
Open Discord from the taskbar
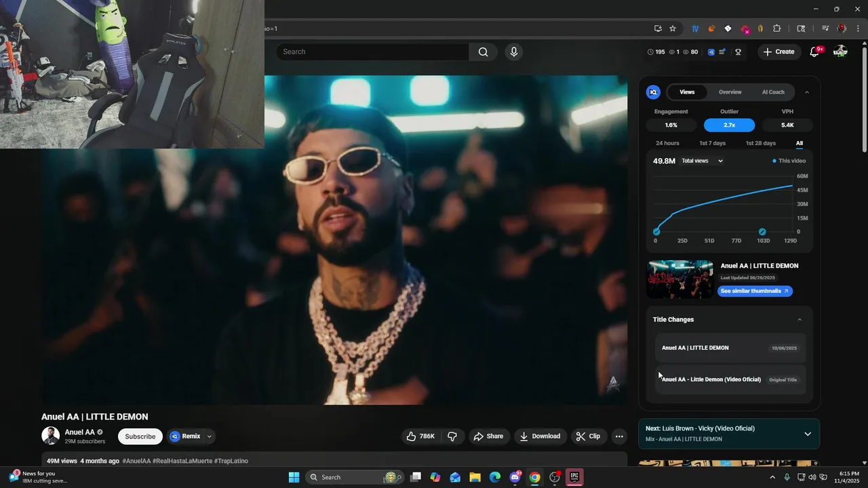[515, 477]
